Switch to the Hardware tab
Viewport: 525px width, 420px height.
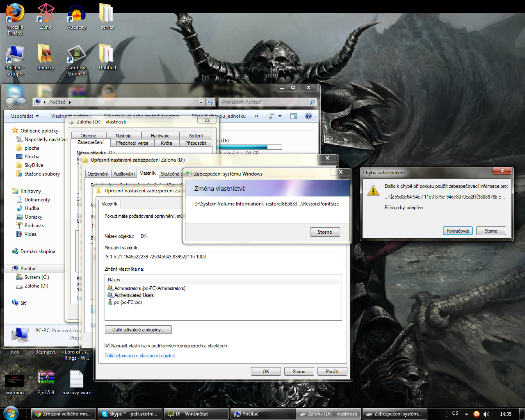[160, 136]
